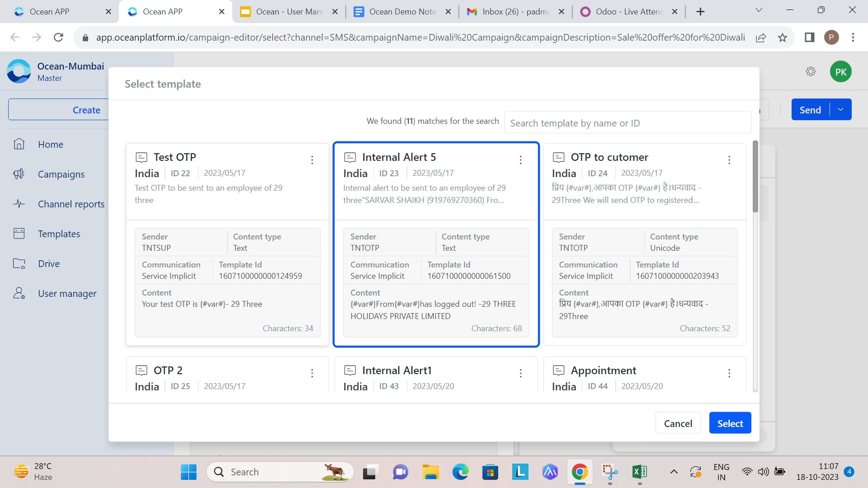Screen dimensions: 868x488
Task: Bookmark this page with star icon
Action: tap(783, 38)
